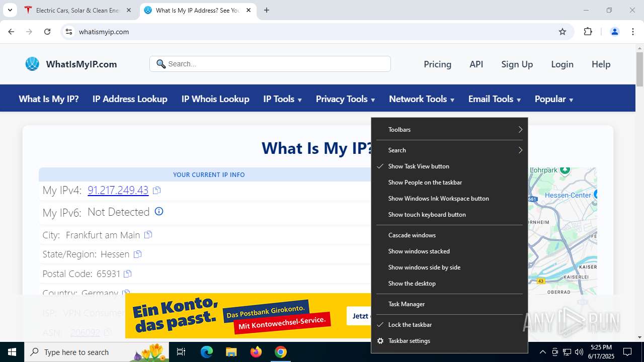
Task: Expand the Privacy Tools dropdown
Action: tap(346, 99)
